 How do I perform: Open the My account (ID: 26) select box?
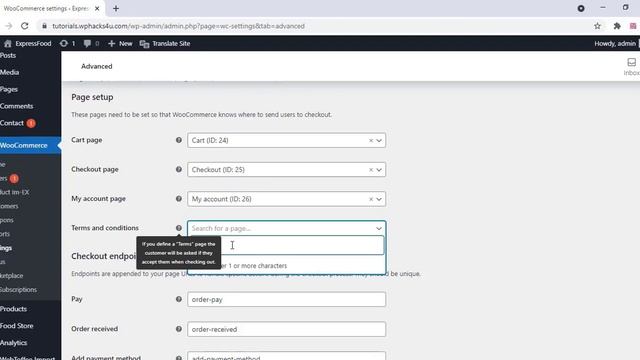coord(287,199)
